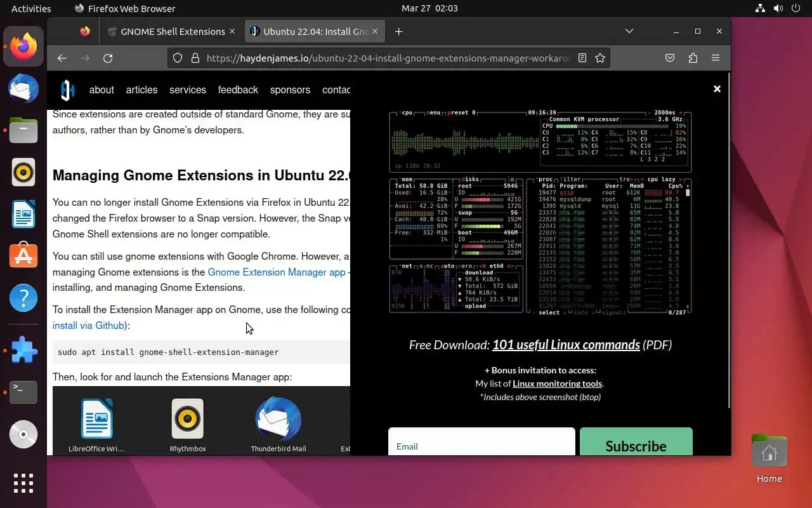Toggle reader view icon in the URL bar
This screenshot has width=812, height=508.
pyautogui.click(x=582, y=58)
